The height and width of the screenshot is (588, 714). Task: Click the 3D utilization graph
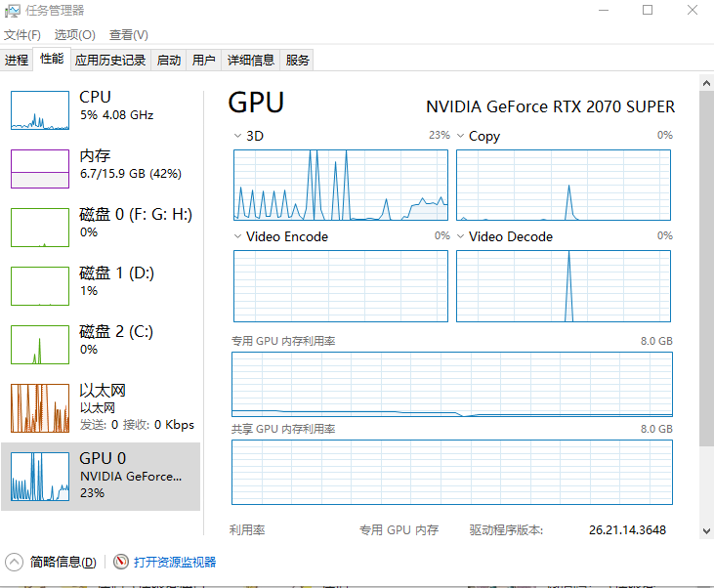coord(341,185)
